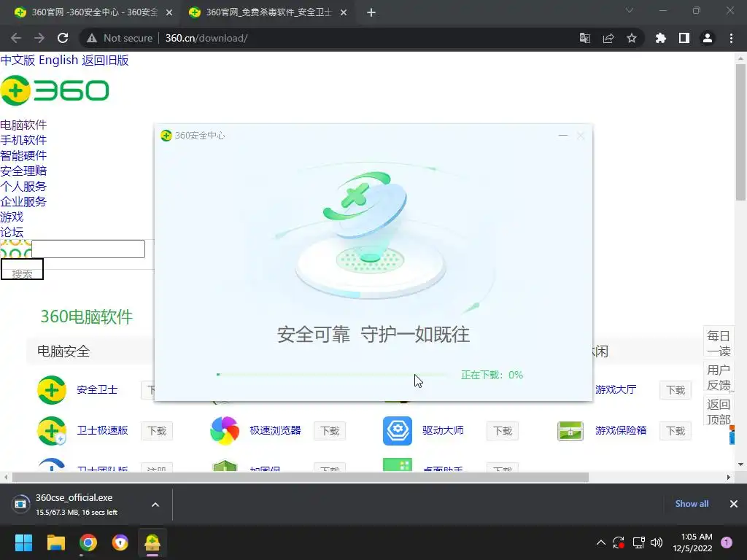The width and height of the screenshot is (747, 560).
Task: Show hidden tray icons chevron
Action: pyautogui.click(x=601, y=542)
